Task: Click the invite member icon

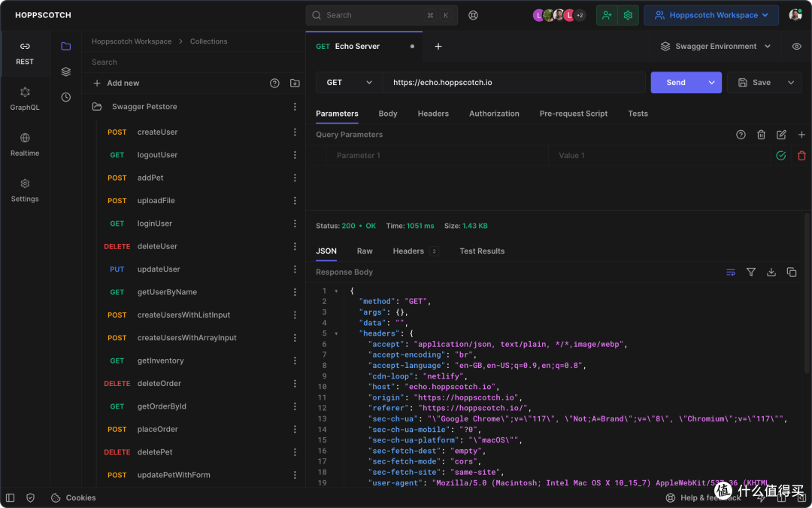Action: 607,16
